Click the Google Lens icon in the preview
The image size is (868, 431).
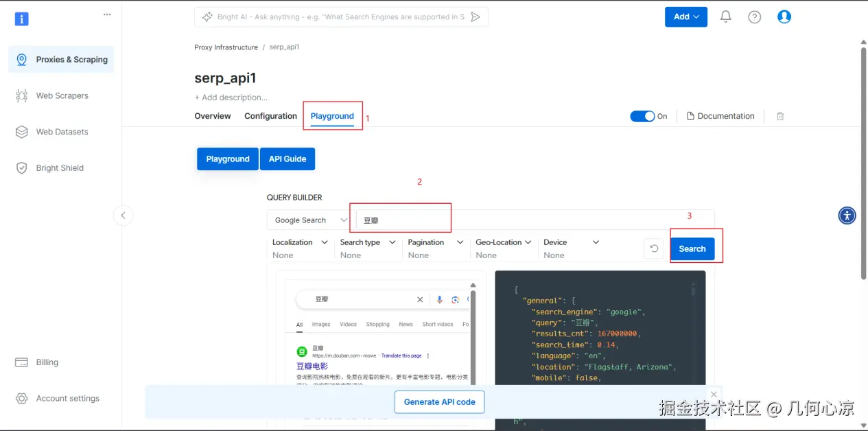pos(455,300)
